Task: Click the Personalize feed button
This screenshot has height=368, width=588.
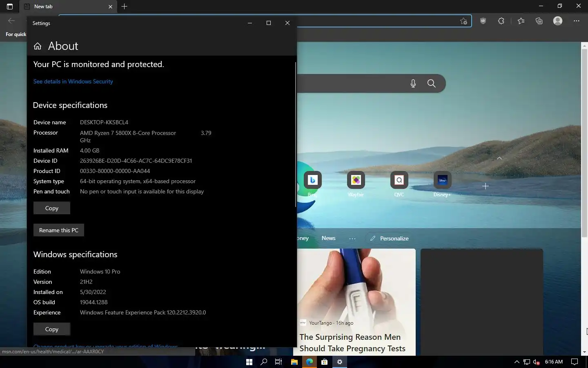Action: pos(389,238)
